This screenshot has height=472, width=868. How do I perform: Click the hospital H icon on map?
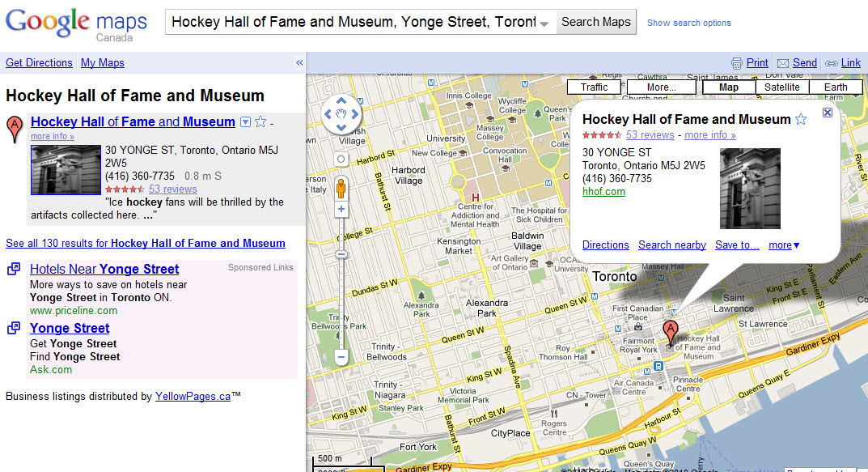click(475, 198)
